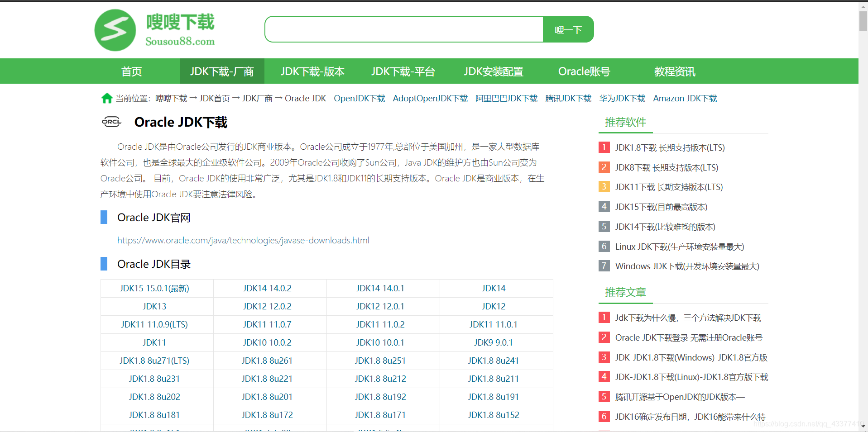Open JDK8下载 长期支持版本(LTS) recommendation
The height and width of the screenshot is (432, 868).
coord(667,167)
